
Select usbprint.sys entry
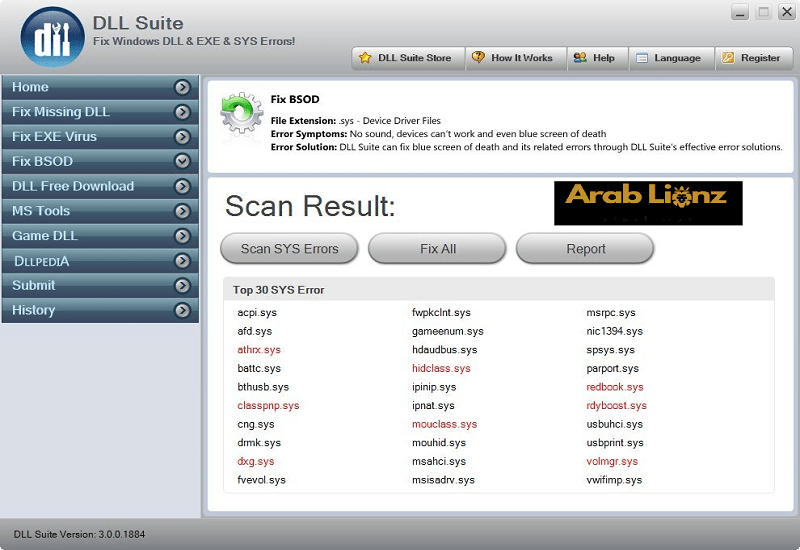tap(615, 443)
